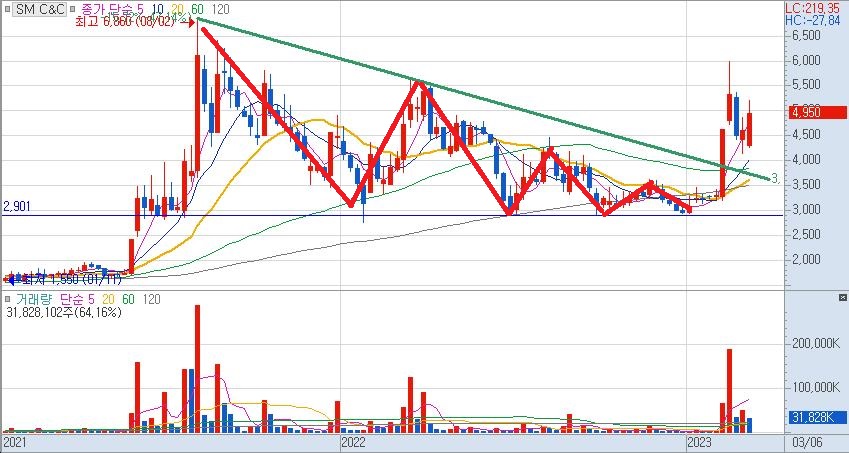Click the 최고 6,860 (08/02) high marker label
This screenshot has width=849, height=453.
point(127,23)
